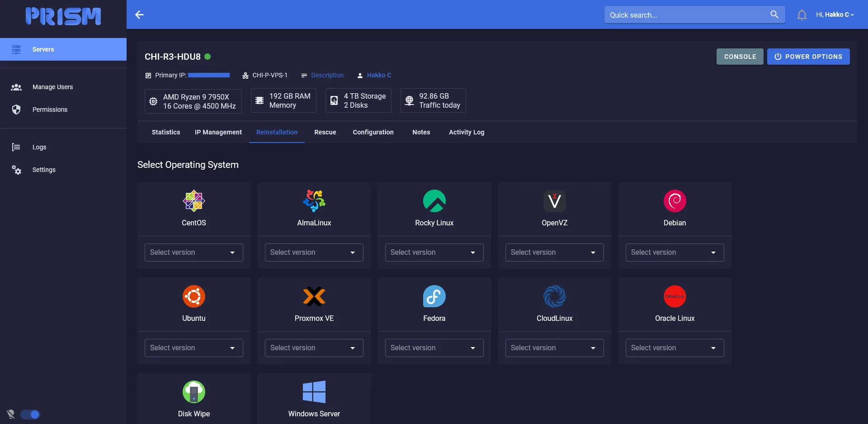Open the notifications bell
This screenshot has width=868, height=424.
(x=802, y=15)
